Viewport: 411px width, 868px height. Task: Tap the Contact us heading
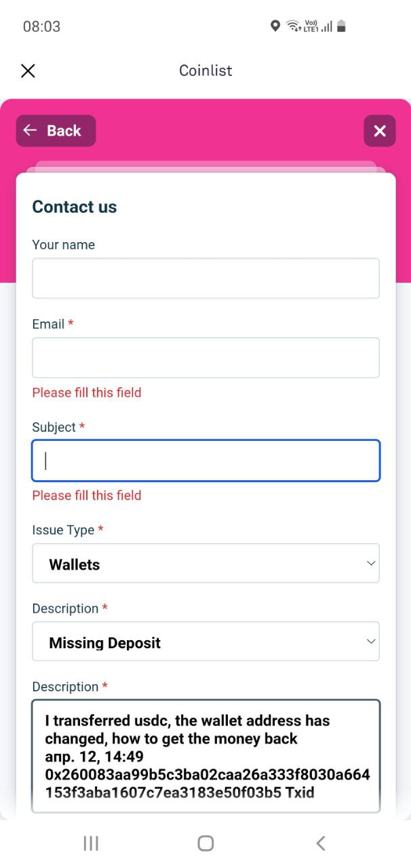click(x=75, y=207)
